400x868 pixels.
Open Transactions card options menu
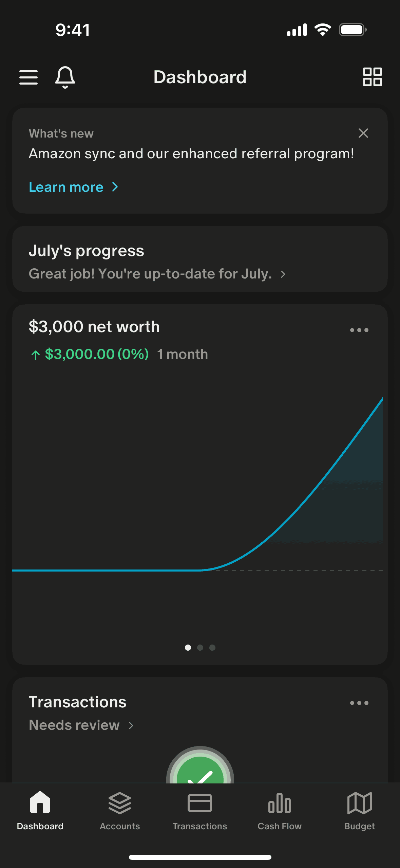click(359, 703)
